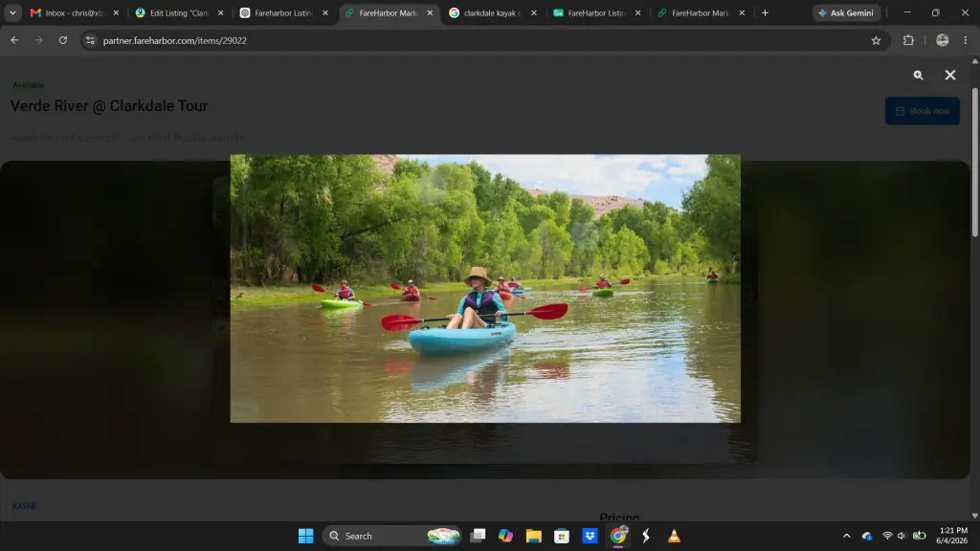Open a new browser tab
The height and width of the screenshot is (551, 980).
[765, 12]
